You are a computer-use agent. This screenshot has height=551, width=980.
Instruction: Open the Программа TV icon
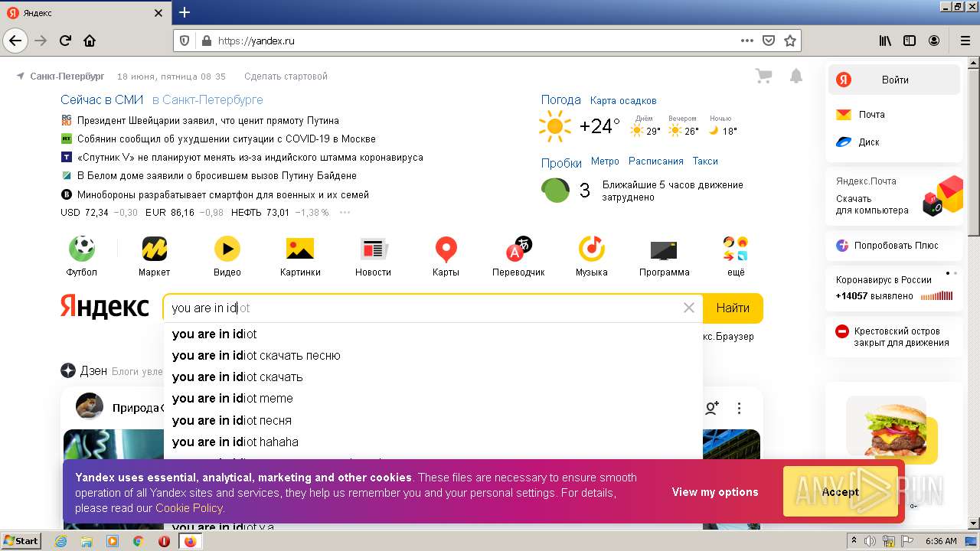pyautogui.click(x=664, y=250)
